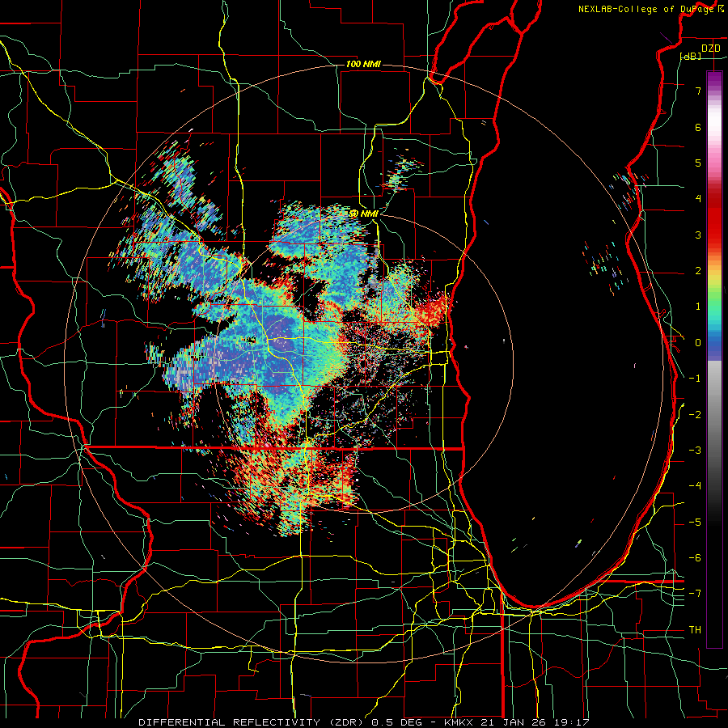Click the "3" tick on the color scale
This screenshot has width=728, height=728.
click(698, 235)
